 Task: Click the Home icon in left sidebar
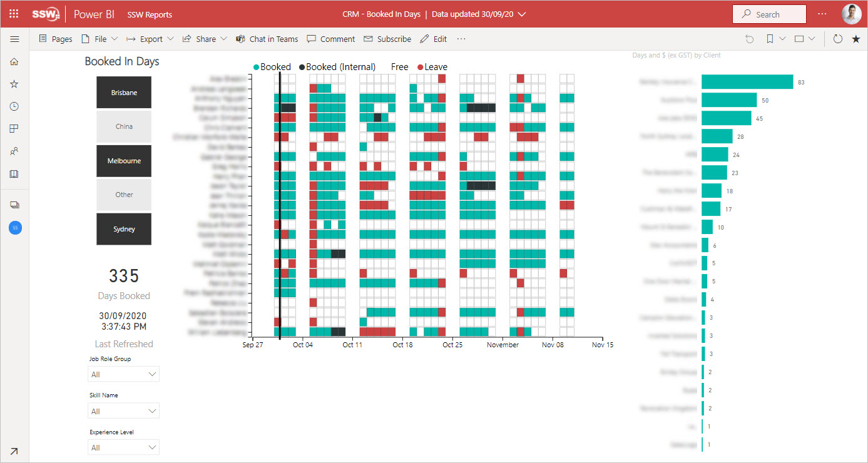(14, 61)
